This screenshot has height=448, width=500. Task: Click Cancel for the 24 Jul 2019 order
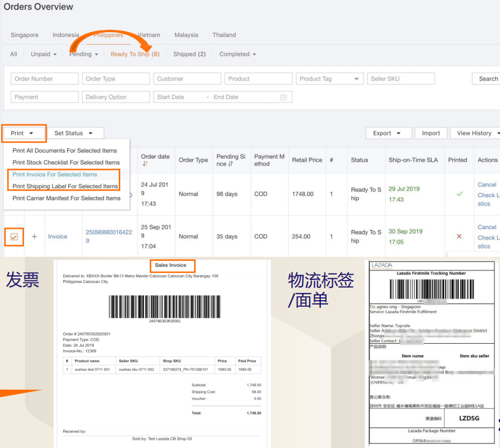point(487,185)
